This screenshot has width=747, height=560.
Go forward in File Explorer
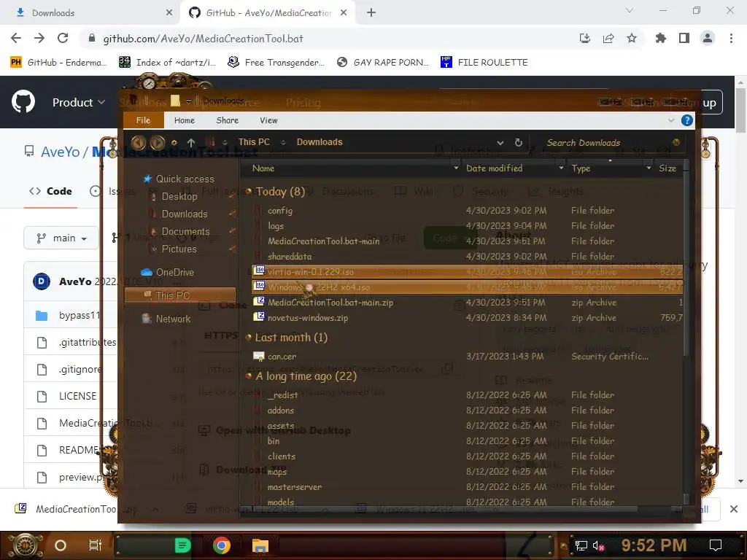[x=158, y=142]
